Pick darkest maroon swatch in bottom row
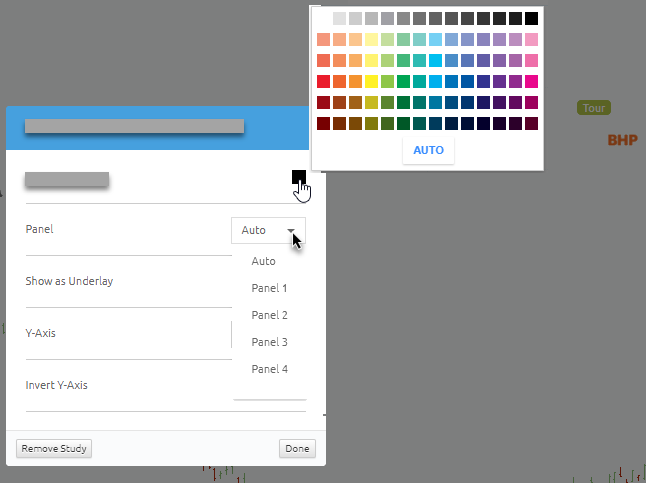646x483 pixels. 323,124
